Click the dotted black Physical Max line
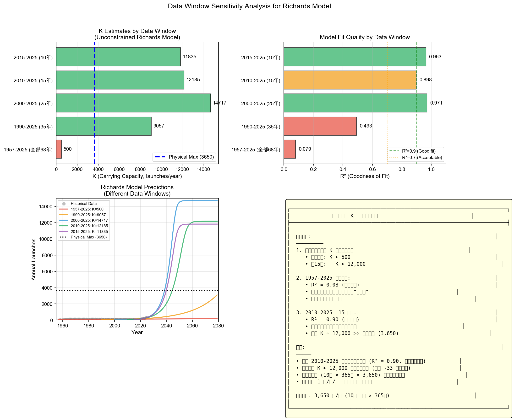 [x=121, y=291]
